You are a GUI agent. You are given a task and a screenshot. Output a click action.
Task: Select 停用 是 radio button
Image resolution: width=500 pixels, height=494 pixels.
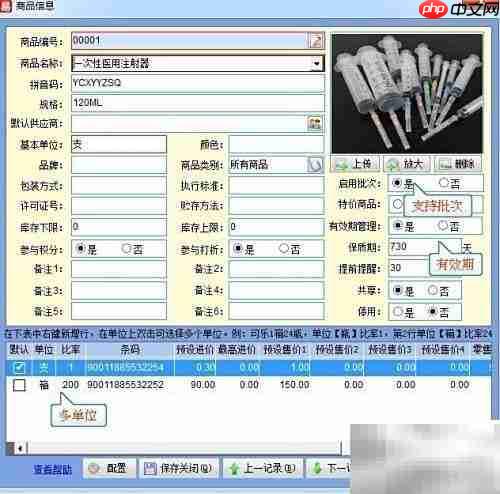397,312
